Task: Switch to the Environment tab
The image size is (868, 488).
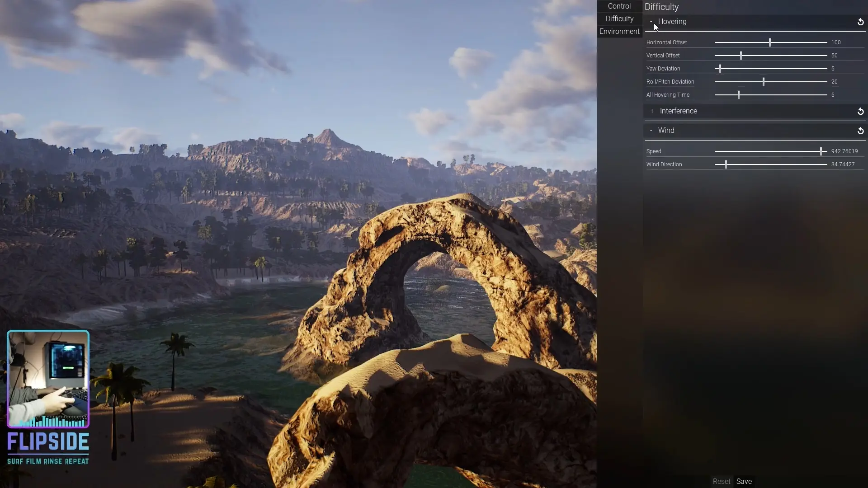Action: pos(619,32)
